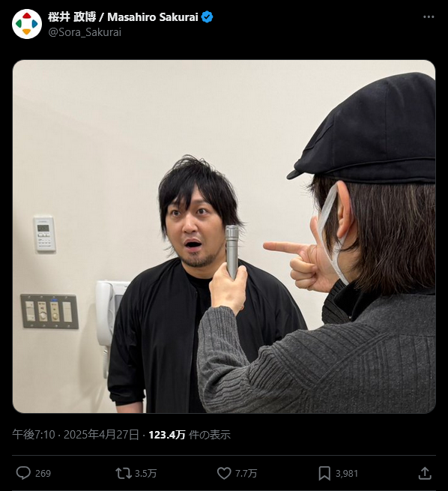Click the 午後7:10 timestamp
The height and width of the screenshot is (491, 448).
pyautogui.click(x=34, y=435)
